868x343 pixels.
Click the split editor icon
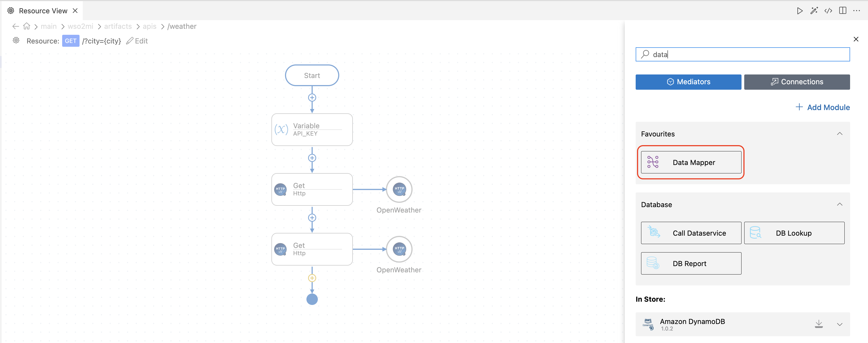pyautogui.click(x=842, y=11)
